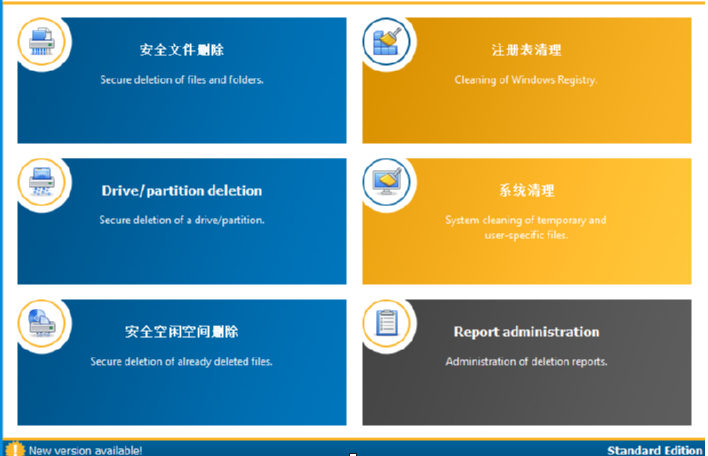Open the 注册表清理 tile
This screenshot has width=708, height=456.
coord(526,80)
